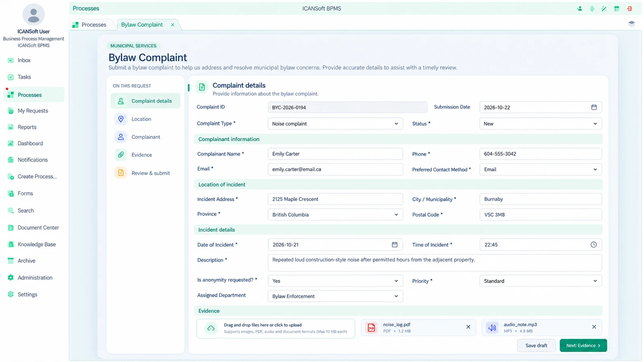644x362 pixels.
Task: Close the Bylaw Complaint tab
Action: click(173, 25)
